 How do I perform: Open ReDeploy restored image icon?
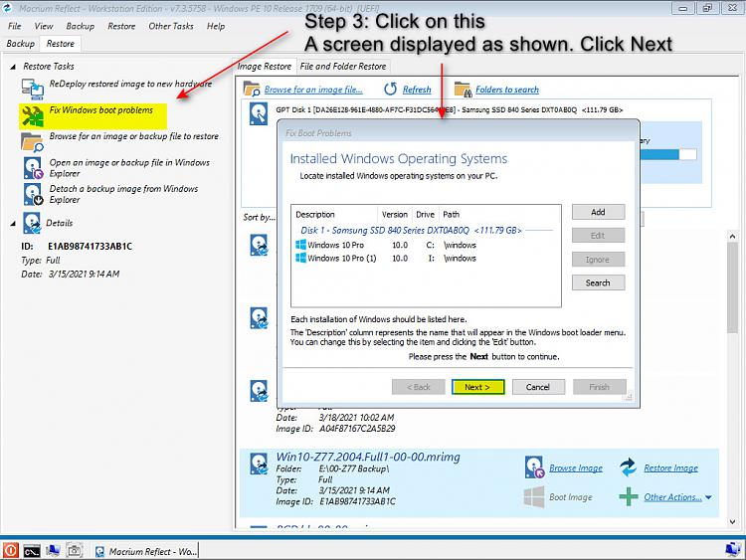click(x=33, y=89)
